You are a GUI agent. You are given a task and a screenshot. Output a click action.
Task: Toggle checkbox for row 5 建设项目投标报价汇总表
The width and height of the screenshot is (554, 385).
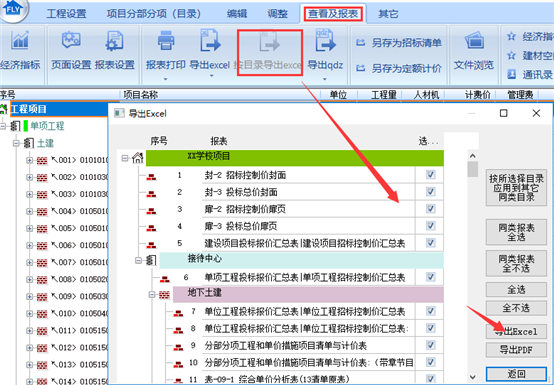[431, 243]
